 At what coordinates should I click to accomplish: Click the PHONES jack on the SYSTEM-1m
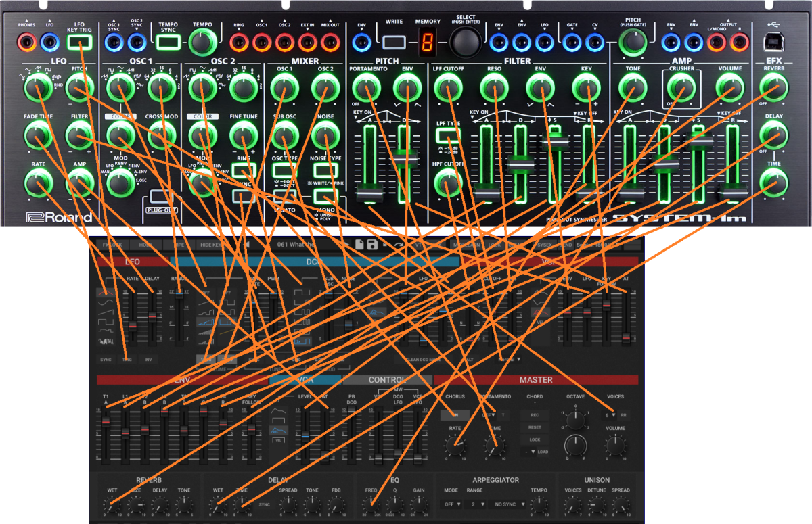coord(28,43)
